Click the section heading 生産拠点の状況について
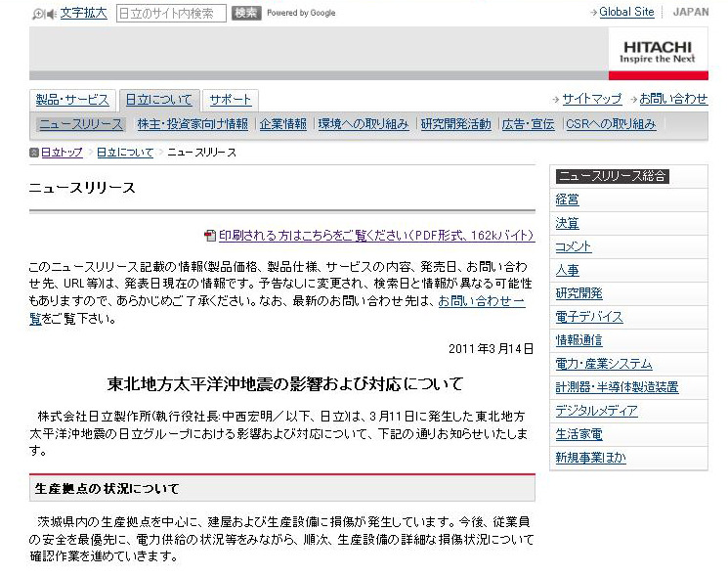This screenshot has width=728, height=576. click(x=107, y=489)
